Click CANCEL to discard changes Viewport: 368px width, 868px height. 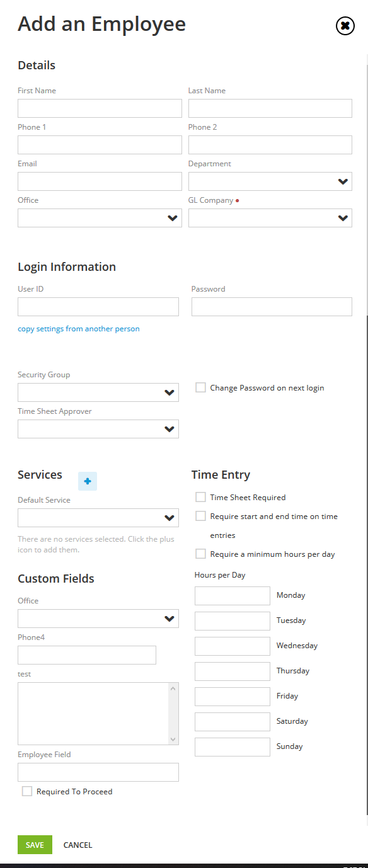(x=77, y=844)
